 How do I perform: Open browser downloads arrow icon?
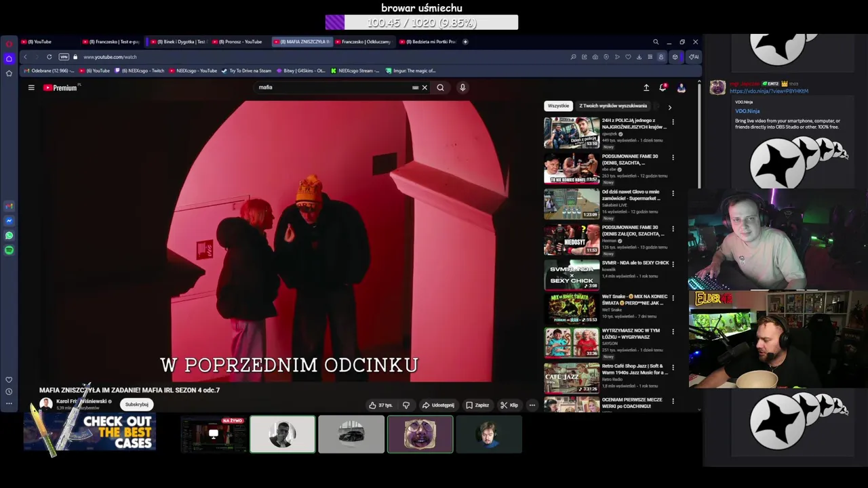(x=639, y=57)
